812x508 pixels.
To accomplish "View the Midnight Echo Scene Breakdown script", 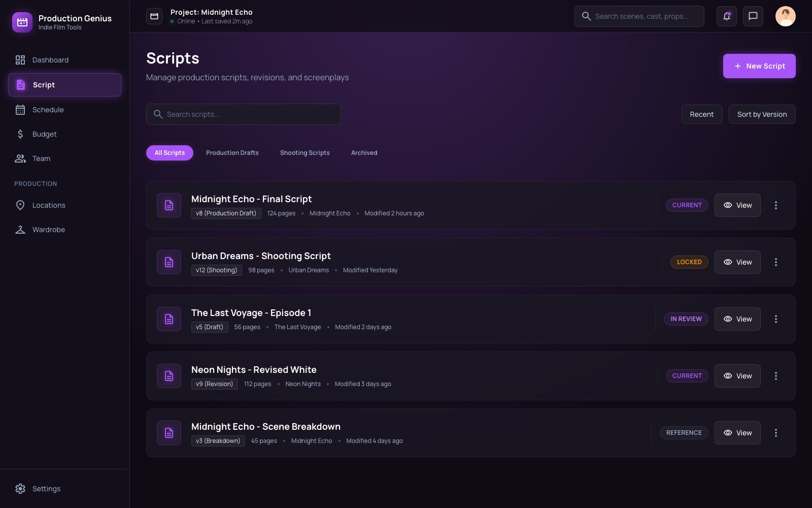I will pos(737,433).
